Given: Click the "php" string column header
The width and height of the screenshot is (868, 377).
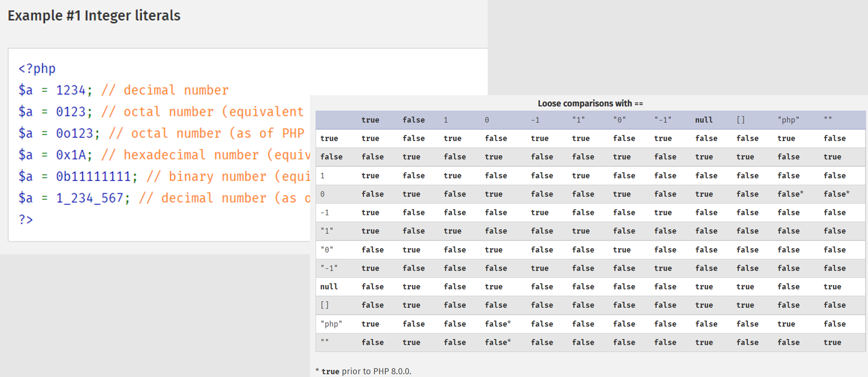Looking at the screenshot, I should 788,120.
